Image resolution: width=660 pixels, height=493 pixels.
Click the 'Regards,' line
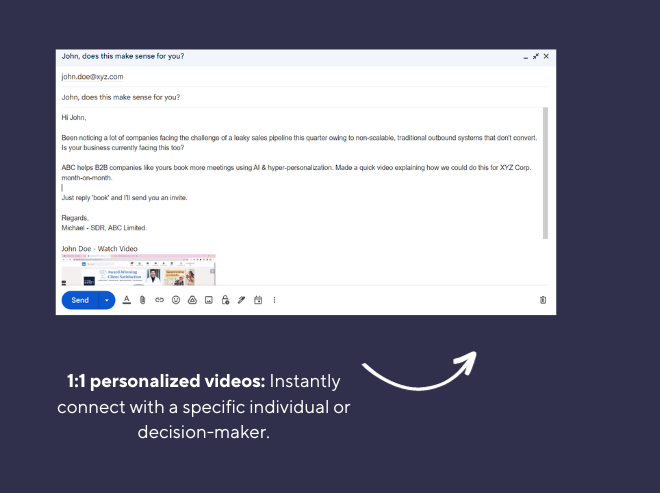[x=75, y=218]
